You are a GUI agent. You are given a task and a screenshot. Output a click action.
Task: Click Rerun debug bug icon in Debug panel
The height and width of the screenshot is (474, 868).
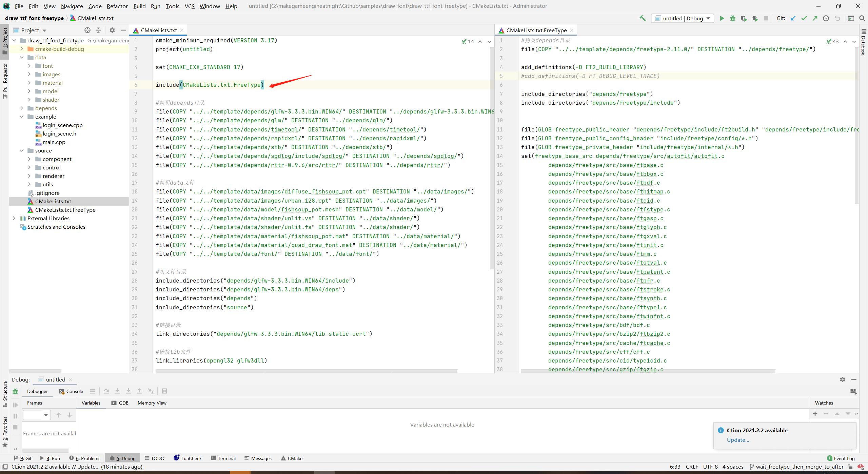(15, 391)
